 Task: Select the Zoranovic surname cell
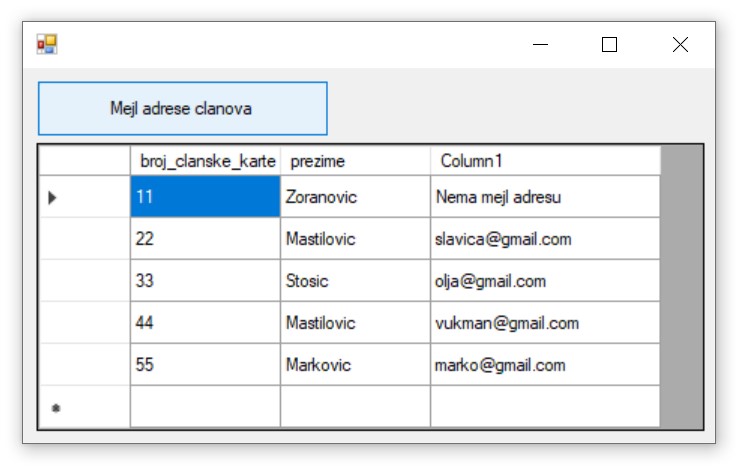pos(355,197)
